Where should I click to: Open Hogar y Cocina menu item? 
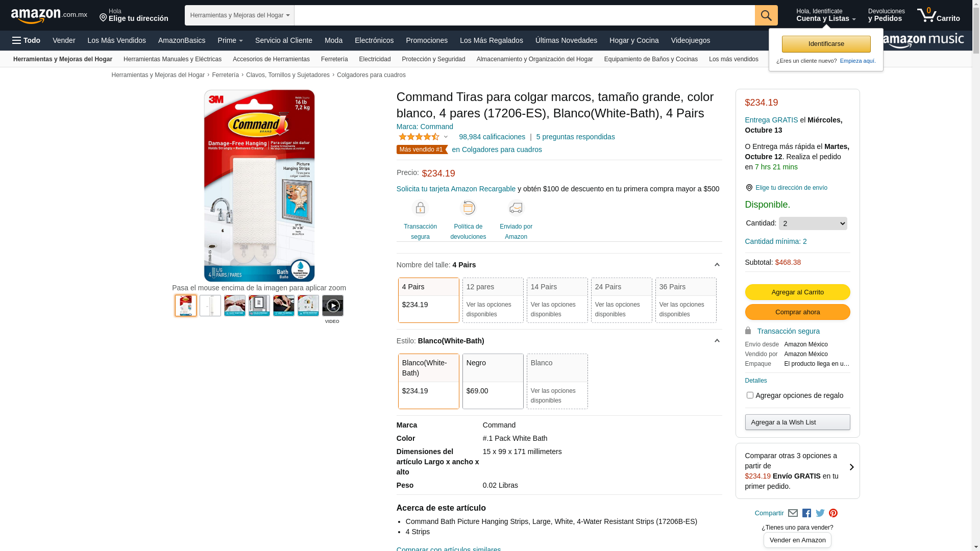[633, 40]
